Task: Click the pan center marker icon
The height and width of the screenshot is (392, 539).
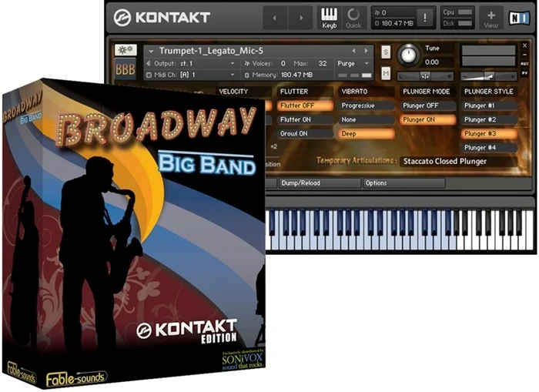Action: click(x=425, y=76)
